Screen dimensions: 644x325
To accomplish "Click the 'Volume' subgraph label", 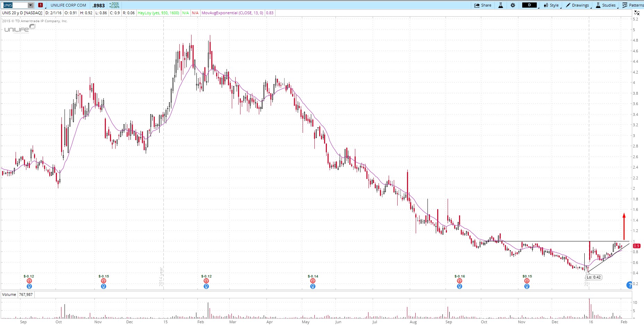I will click(9, 294).
